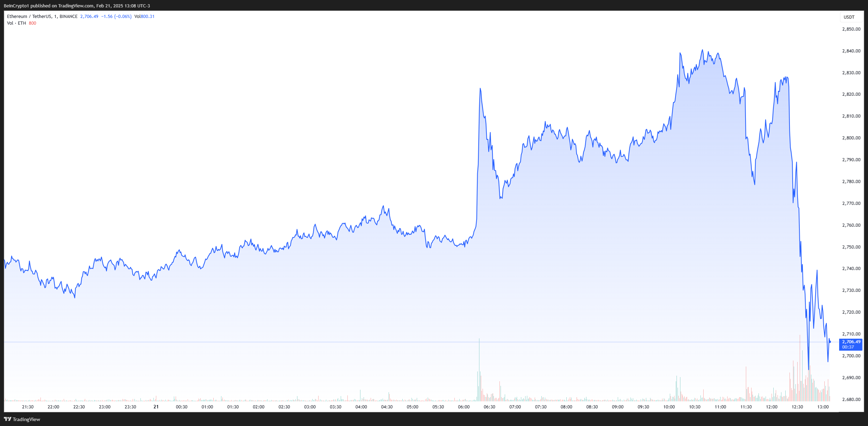
Task: Click the bold 21 date marker on time axis
Action: [x=156, y=407]
